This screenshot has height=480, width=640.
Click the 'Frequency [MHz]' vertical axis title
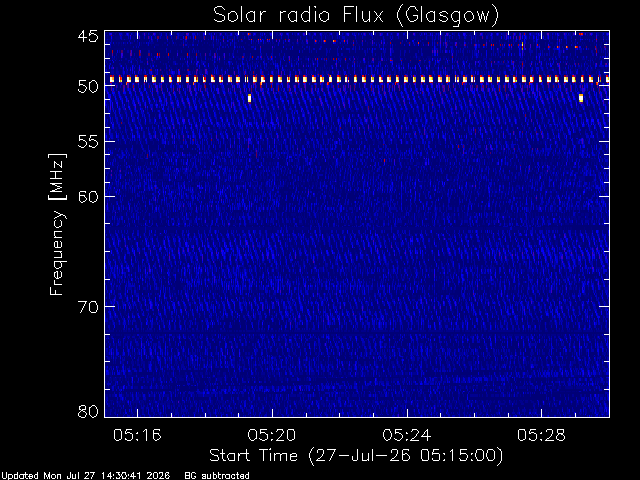[x=57, y=224]
